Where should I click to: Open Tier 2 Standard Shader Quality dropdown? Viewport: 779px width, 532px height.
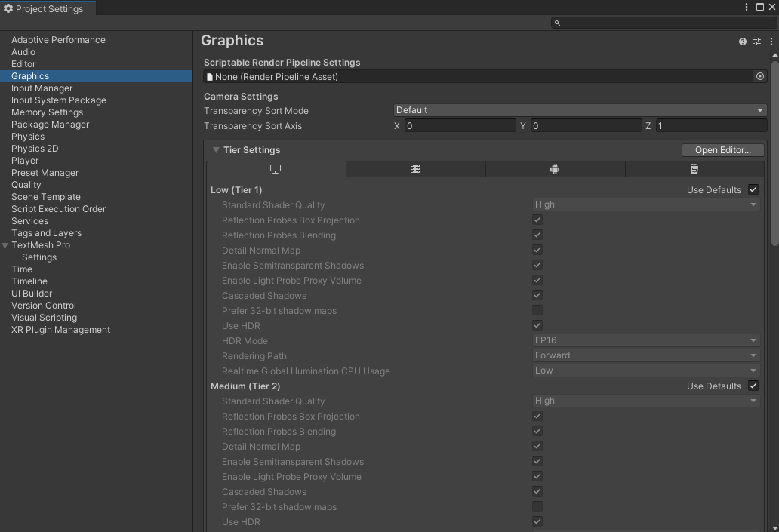pyautogui.click(x=646, y=401)
